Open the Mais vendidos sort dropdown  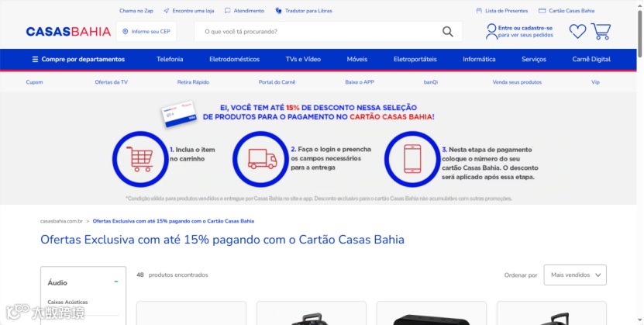(575, 275)
